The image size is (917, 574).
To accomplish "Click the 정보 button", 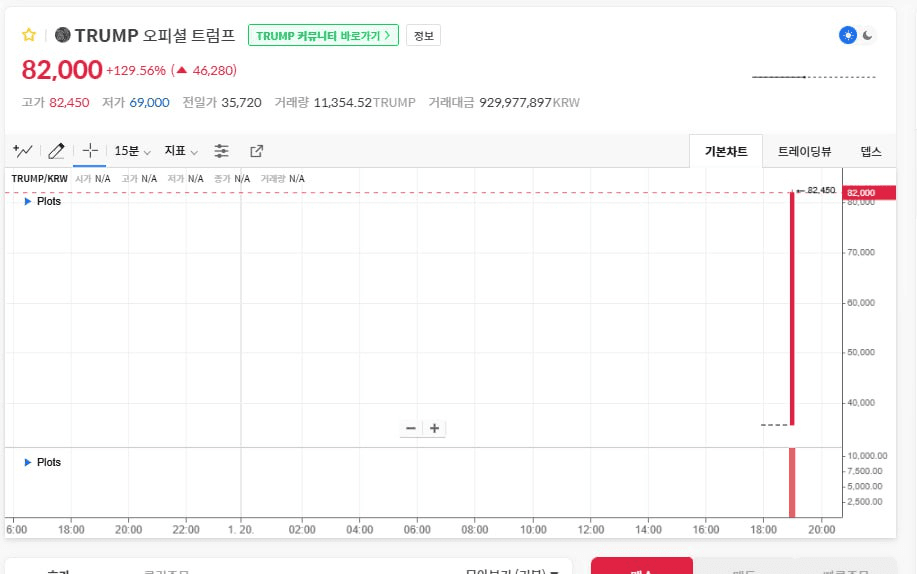I will coord(423,35).
